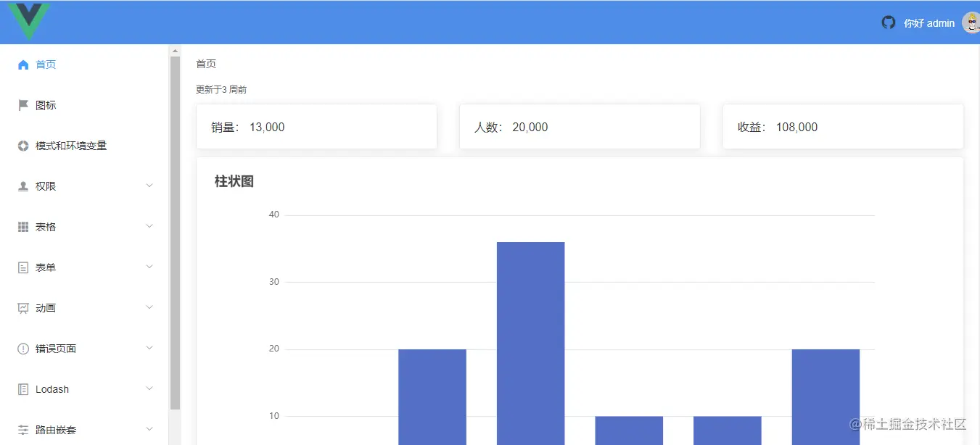Viewport: 980px width, 445px height.
Task: Click the warning icon beside 错误页面
Action: tap(23, 349)
